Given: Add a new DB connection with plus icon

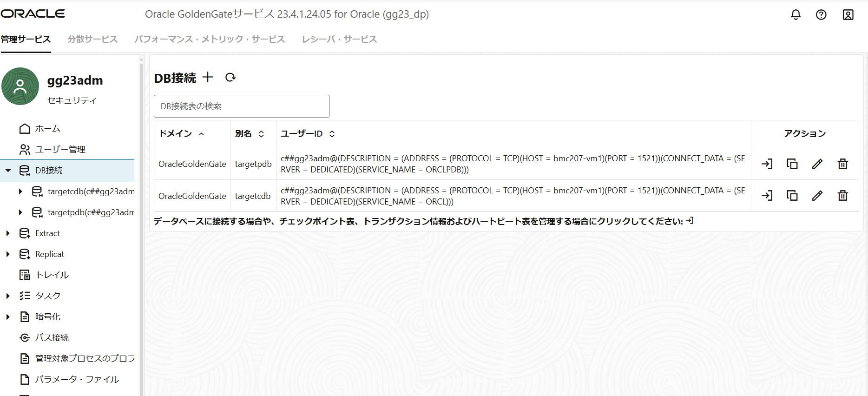Looking at the screenshot, I should pos(208,77).
